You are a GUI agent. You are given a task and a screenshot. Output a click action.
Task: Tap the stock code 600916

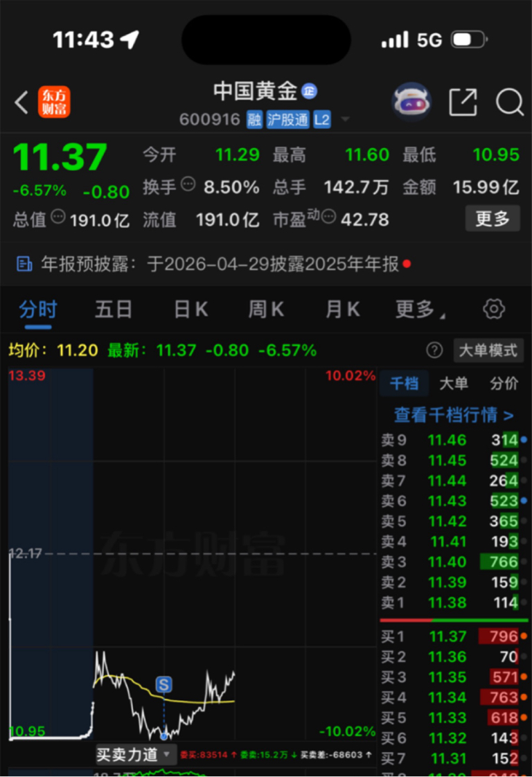(x=210, y=119)
